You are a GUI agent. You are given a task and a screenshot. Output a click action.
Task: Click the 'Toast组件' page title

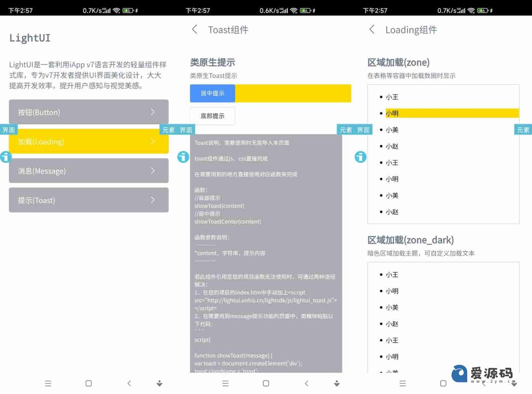click(228, 30)
